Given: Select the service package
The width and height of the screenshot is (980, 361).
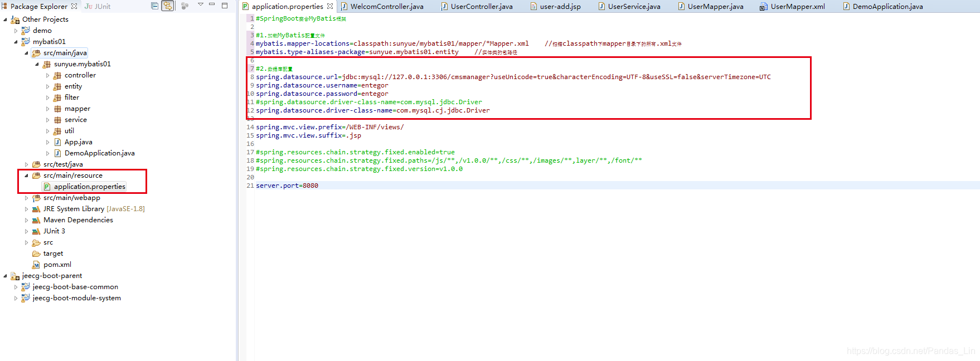Looking at the screenshot, I should pos(75,120).
